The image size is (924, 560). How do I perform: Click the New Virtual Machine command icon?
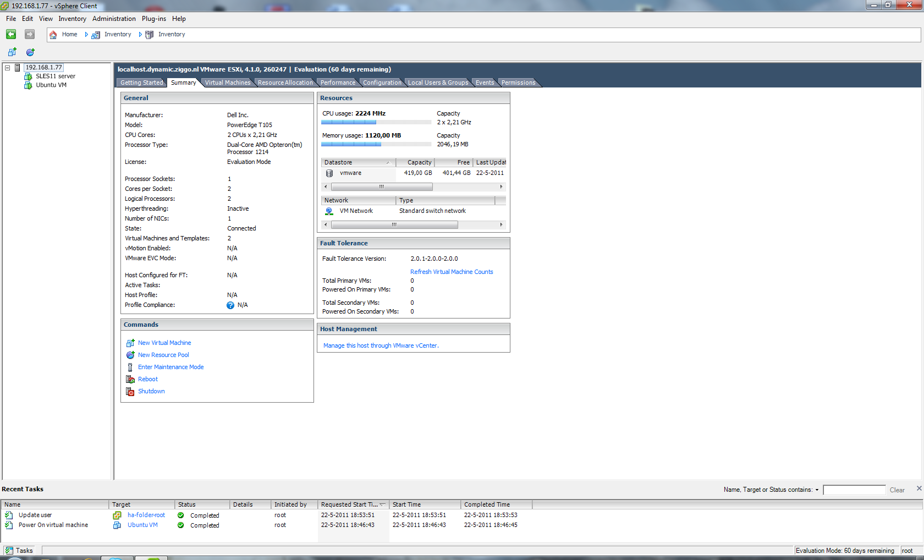130,343
